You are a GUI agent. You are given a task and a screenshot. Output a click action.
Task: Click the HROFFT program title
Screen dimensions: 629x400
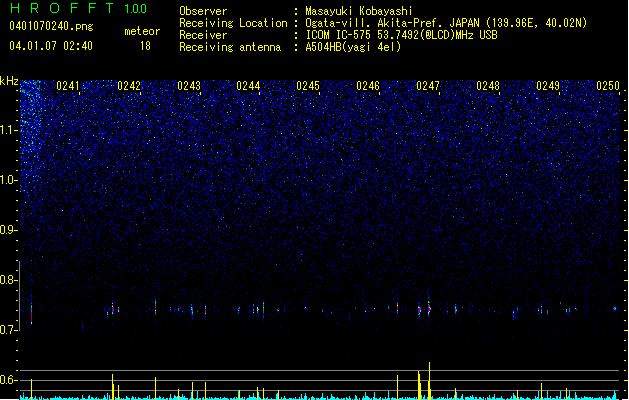point(61,8)
